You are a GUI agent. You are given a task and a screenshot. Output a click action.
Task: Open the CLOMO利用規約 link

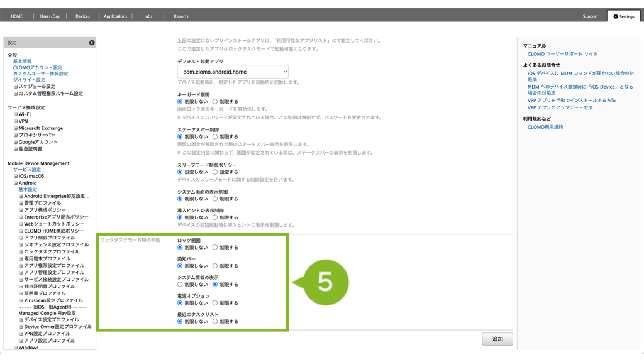(545, 127)
